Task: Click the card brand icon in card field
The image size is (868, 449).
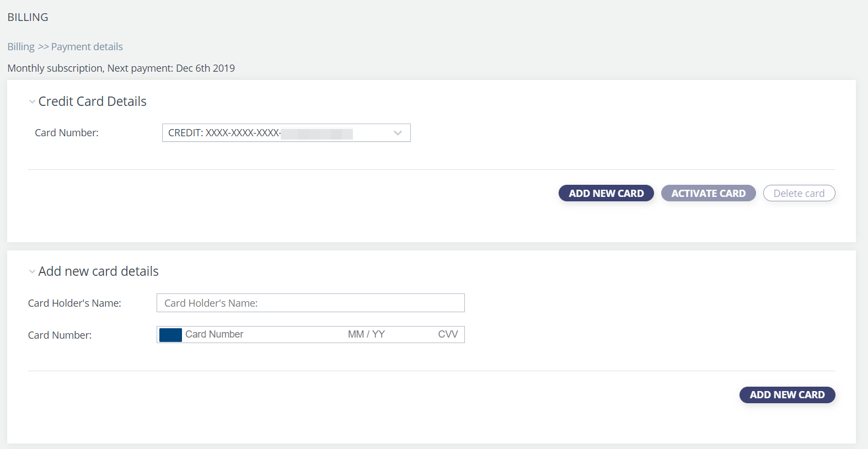Action: click(170, 335)
